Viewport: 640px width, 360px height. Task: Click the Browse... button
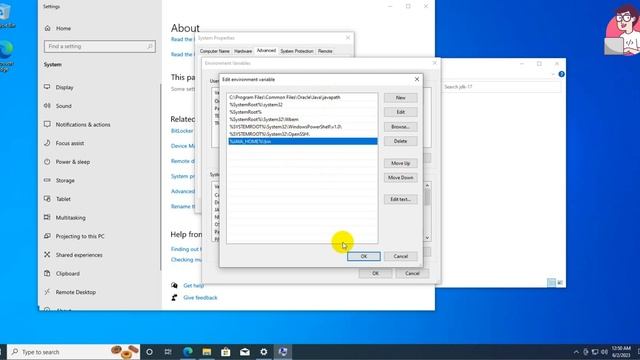click(400, 127)
